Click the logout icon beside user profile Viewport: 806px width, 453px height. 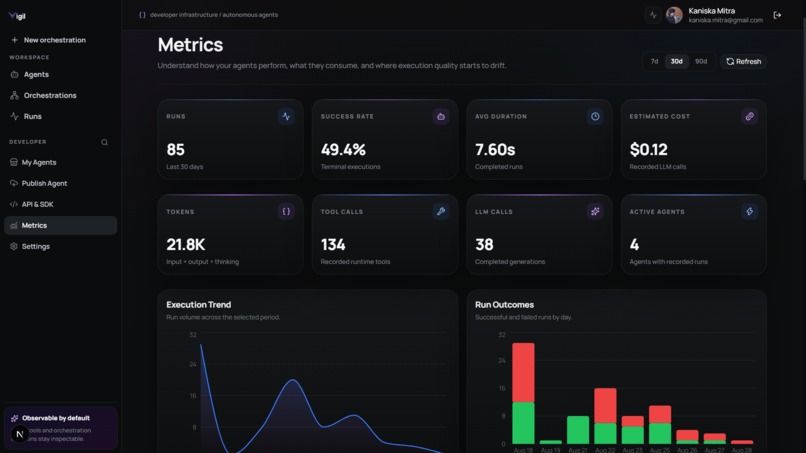pos(777,15)
